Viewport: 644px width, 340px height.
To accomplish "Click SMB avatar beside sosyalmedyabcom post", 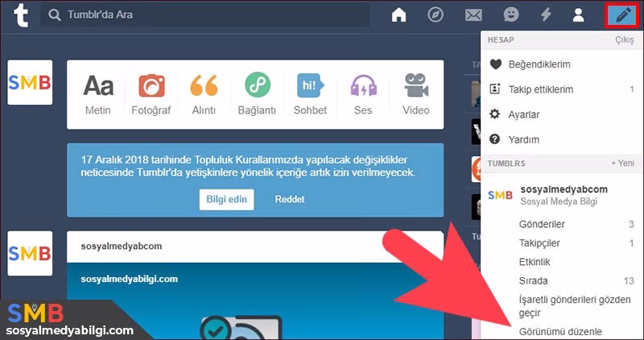I will pyautogui.click(x=30, y=253).
